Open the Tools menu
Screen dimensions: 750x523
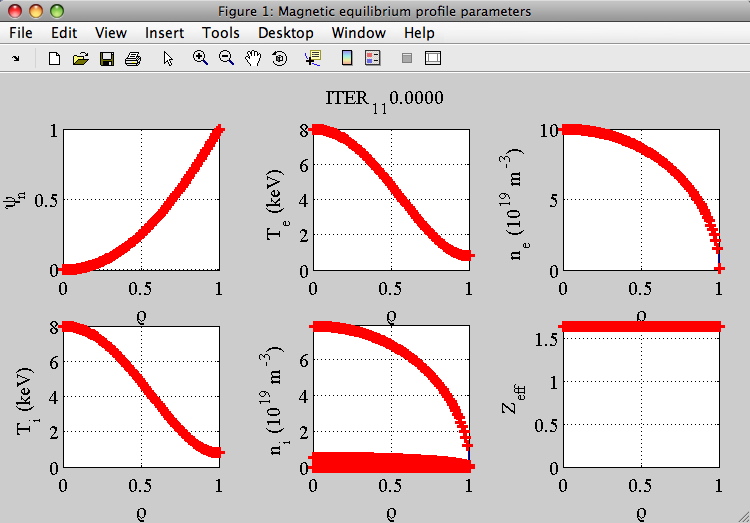[x=220, y=33]
